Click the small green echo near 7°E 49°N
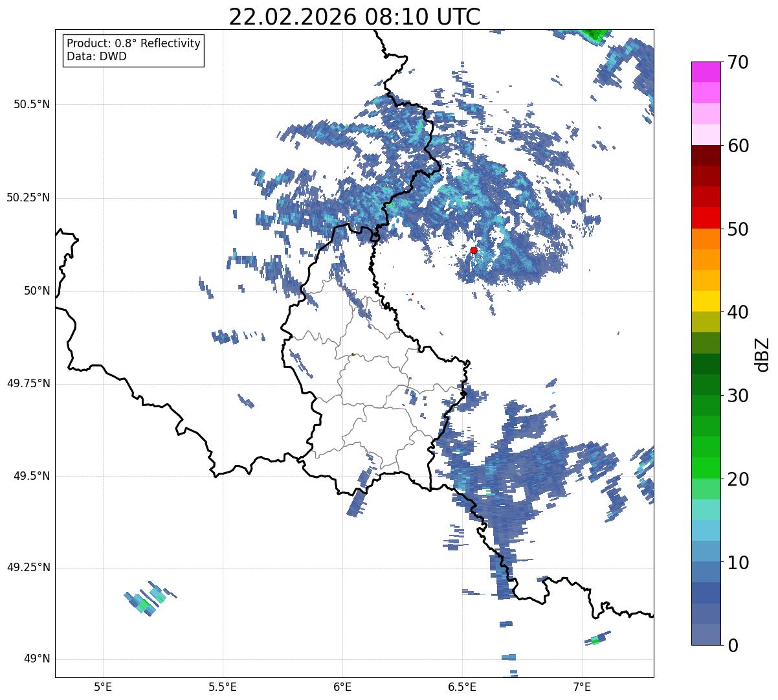778x700 pixels. (x=595, y=640)
